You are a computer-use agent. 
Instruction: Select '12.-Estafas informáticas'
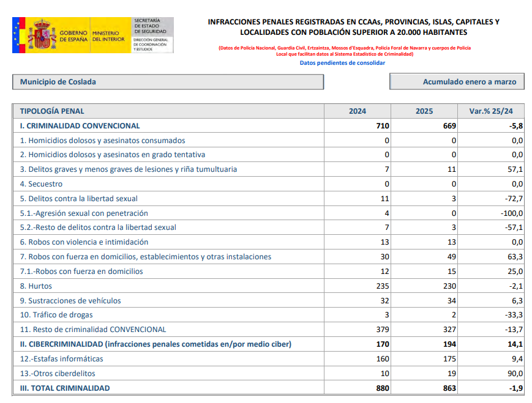(x=61, y=358)
